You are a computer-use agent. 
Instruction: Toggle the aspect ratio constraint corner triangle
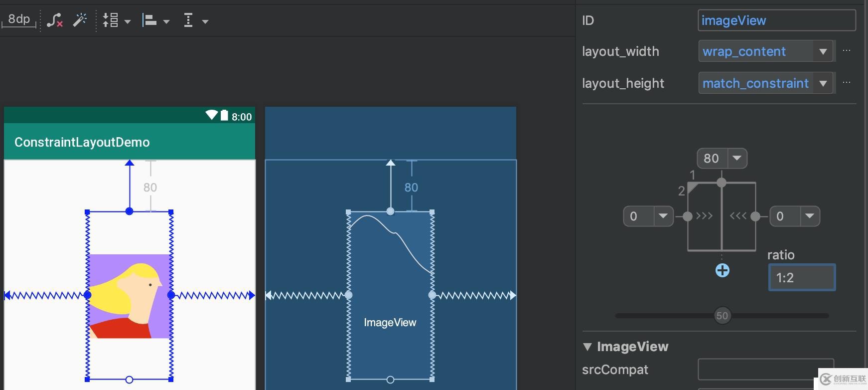[x=692, y=187]
